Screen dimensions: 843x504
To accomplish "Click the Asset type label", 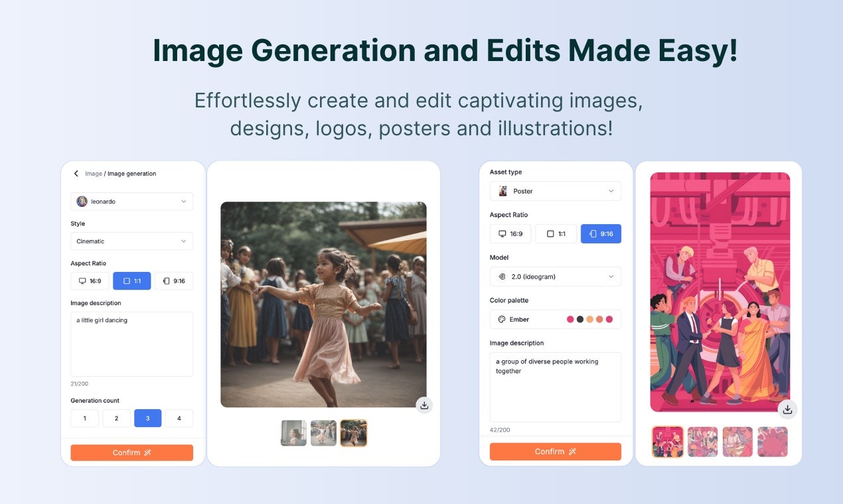I will click(x=506, y=172).
